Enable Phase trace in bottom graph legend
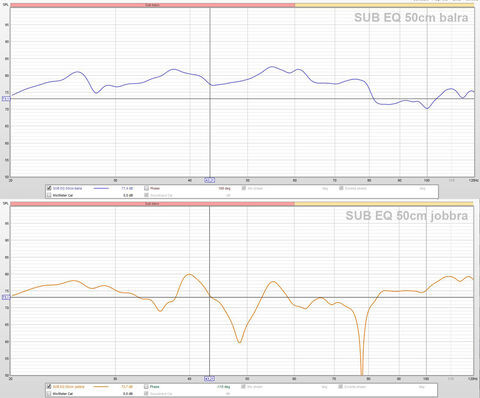Screen dimensions: 480x398 coord(146,387)
